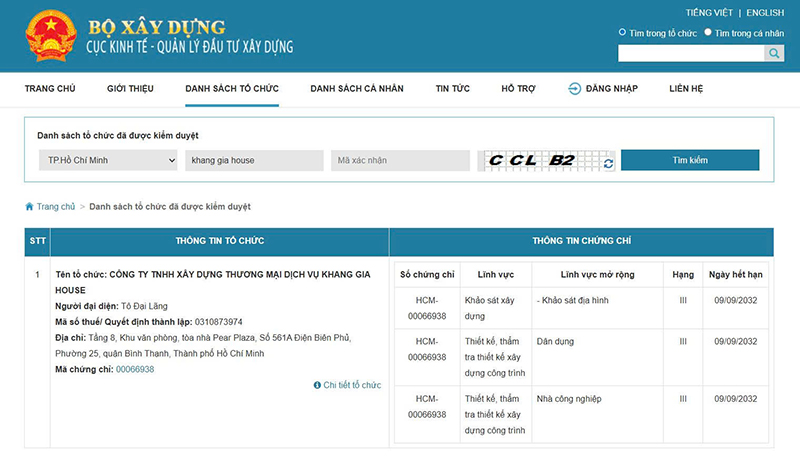
Task: Click Hạng III in Khảo sát địa hình row
Action: tap(683, 300)
